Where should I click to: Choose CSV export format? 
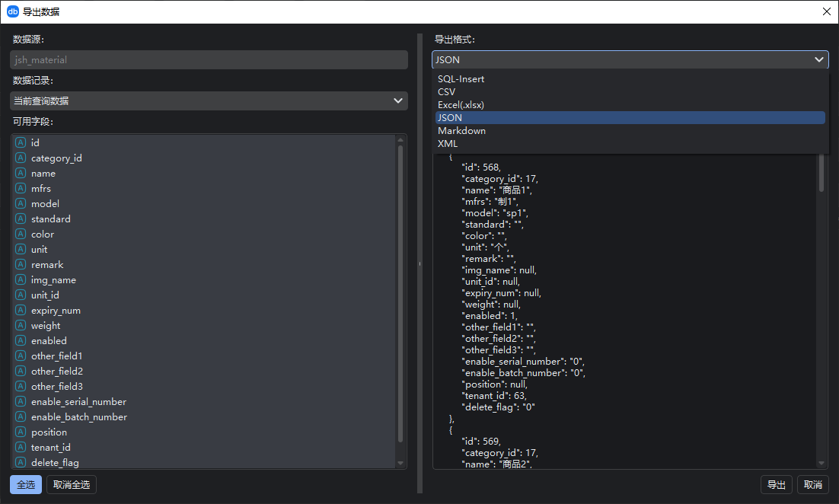coord(630,91)
